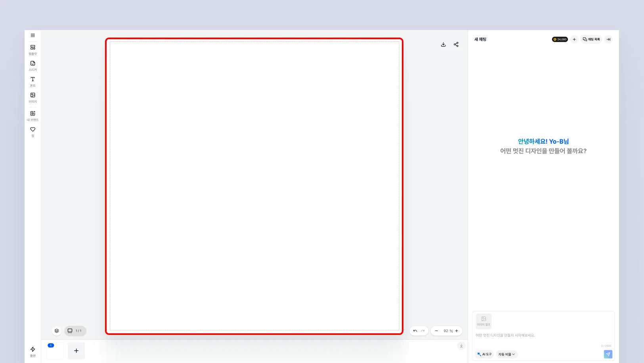Open the 템플릿 templates panel
Image resolution: width=644 pixels, height=363 pixels.
coord(33,50)
